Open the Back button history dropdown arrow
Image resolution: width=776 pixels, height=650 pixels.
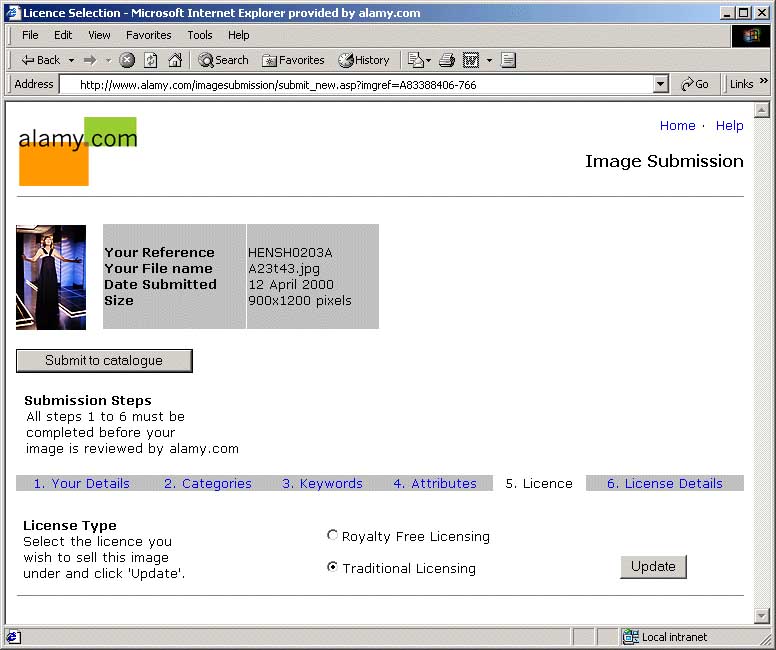[72, 60]
